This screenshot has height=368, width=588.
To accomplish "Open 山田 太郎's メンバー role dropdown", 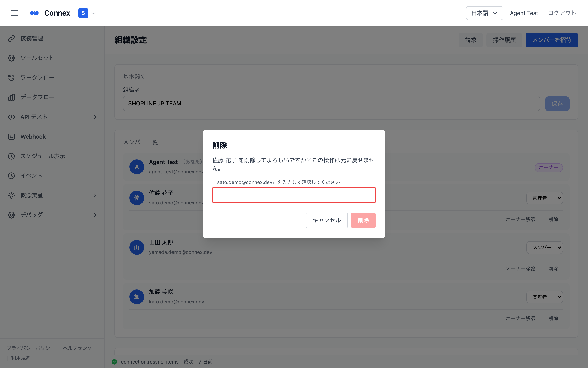I will [x=545, y=248].
